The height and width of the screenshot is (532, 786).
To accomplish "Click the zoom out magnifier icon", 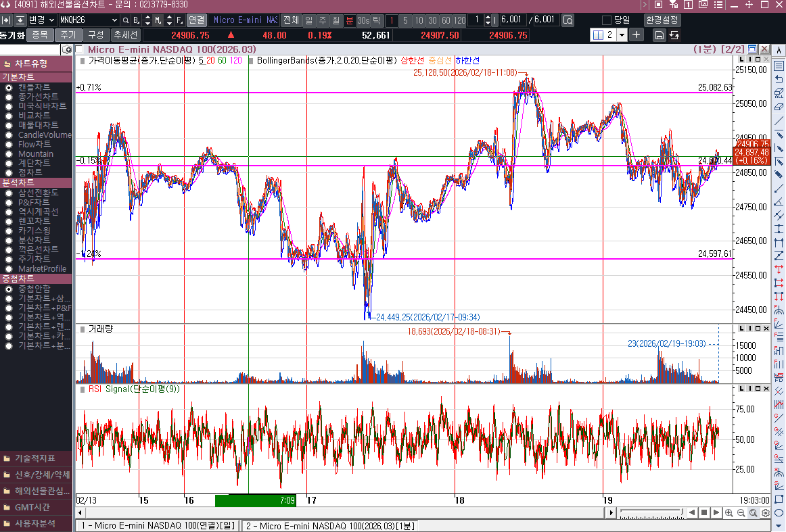I will pyautogui.click(x=741, y=513).
